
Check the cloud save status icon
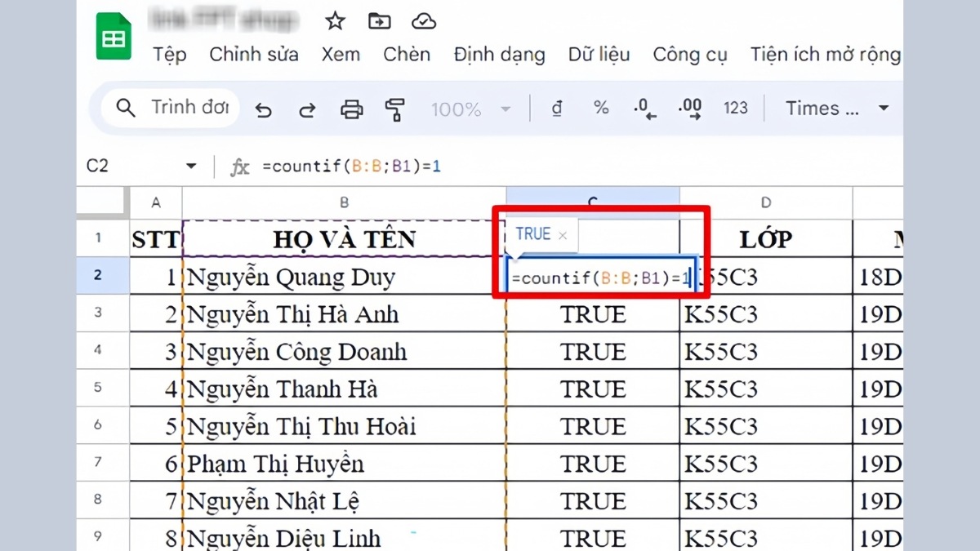pyautogui.click(x=423, y=21)
